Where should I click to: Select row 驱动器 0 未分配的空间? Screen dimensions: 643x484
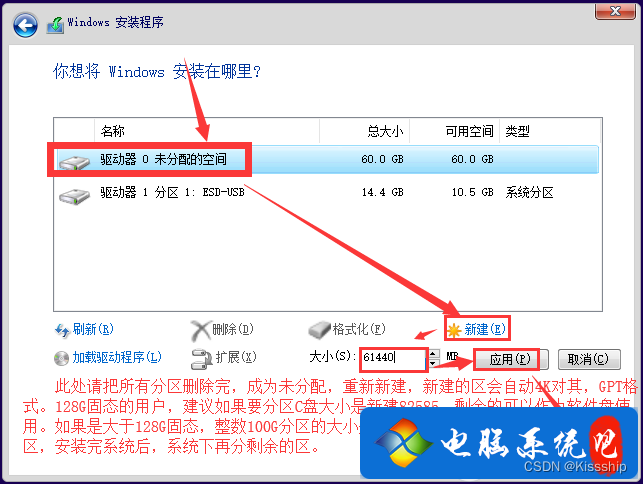[x=327, y=160]
